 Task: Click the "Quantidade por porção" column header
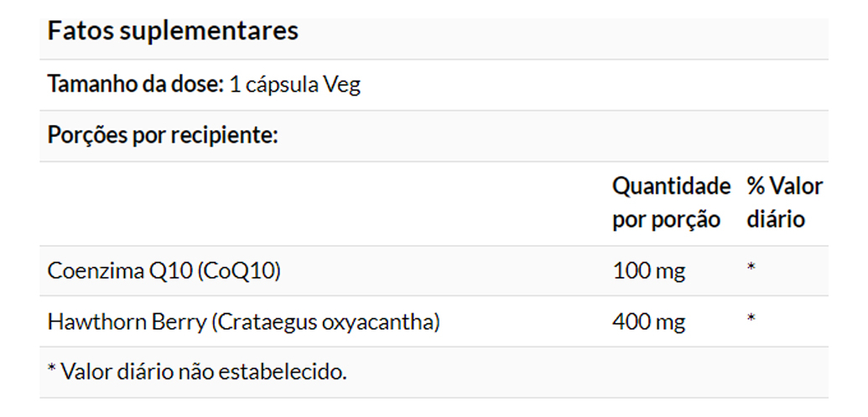pyautogui.click(x=671, y=202)
